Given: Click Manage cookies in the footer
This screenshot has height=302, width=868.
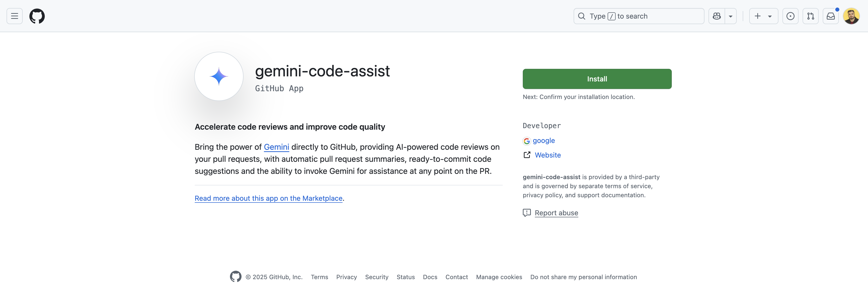Looking at the screenshot, I should click(x=499, y=277).
